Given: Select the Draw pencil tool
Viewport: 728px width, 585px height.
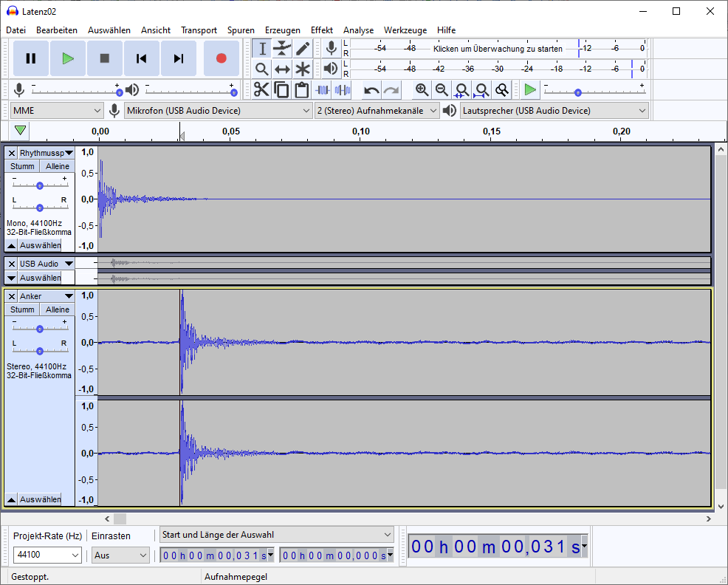Looking at the screenshot, I should click(x=303, y=49).
